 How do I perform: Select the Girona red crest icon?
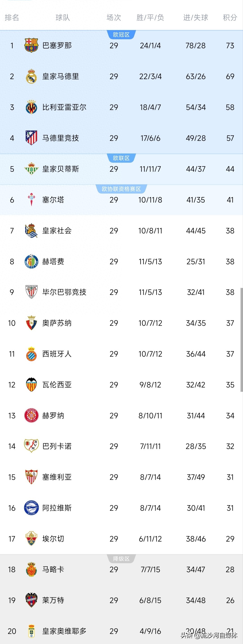pyautogui.click(x=31, y=416)
